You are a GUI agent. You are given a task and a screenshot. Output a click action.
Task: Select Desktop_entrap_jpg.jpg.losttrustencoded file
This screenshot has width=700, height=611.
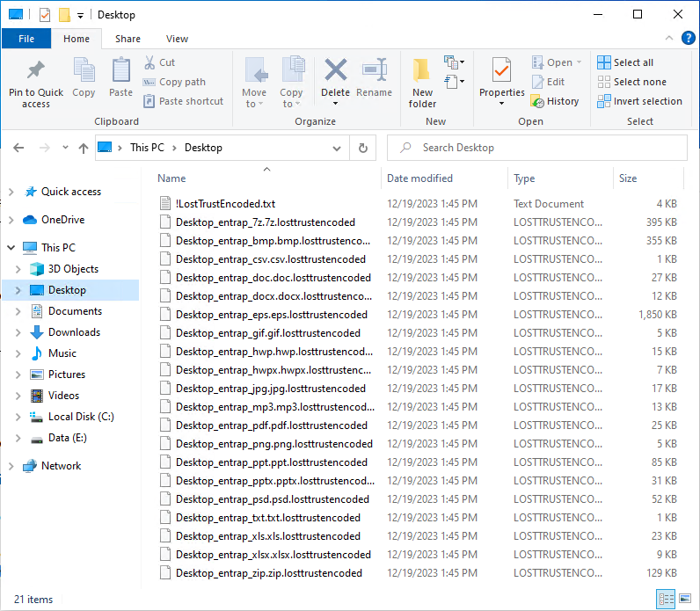pos(419,389)
